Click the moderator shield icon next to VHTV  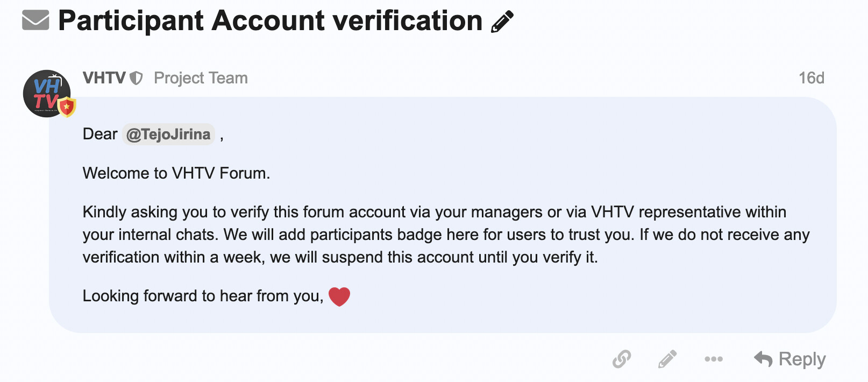[137, 79]
